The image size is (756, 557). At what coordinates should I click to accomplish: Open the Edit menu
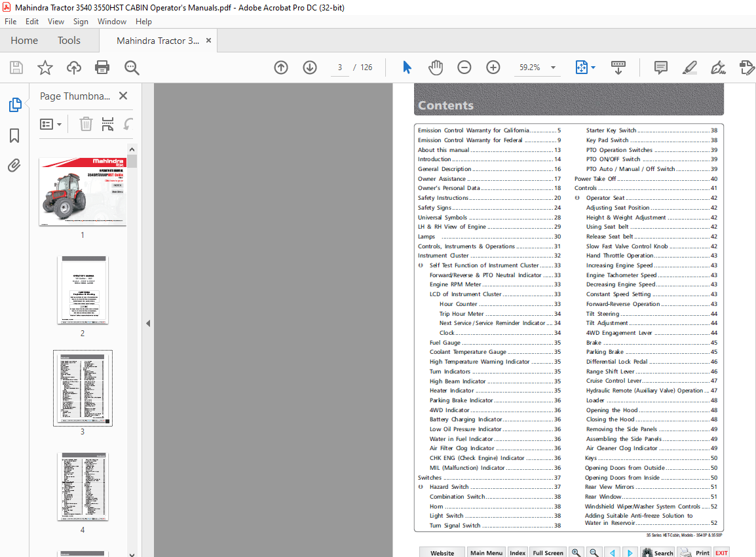coord(32,22)
